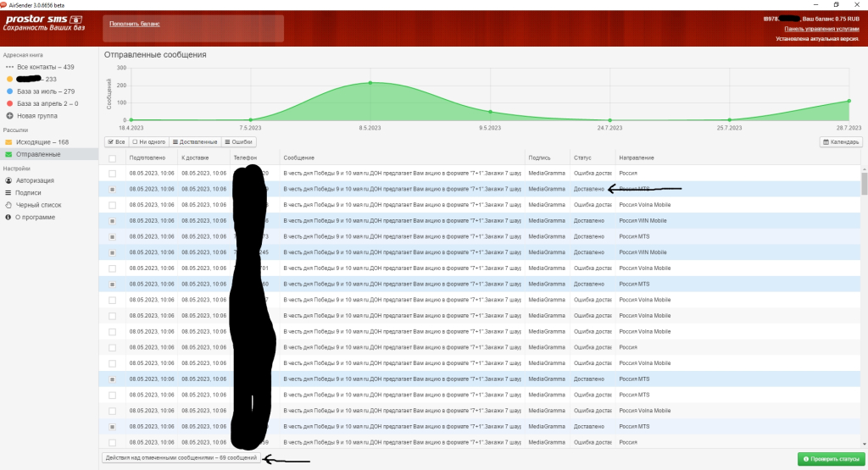Click Установлена актуальная версия text
Screen dimensions: 868x470
pos(817,39)
